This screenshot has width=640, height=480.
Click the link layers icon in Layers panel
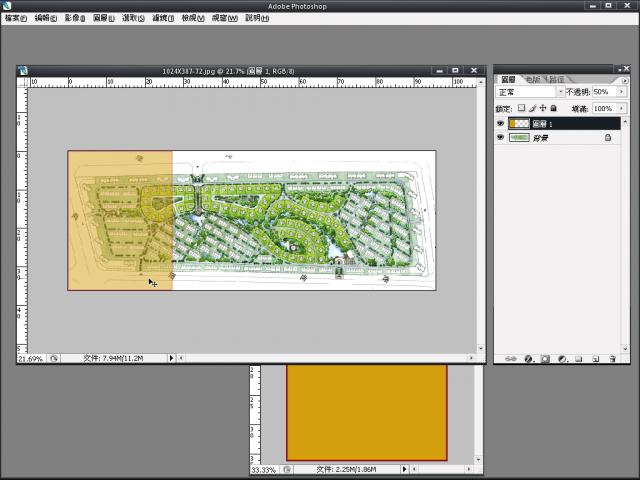(512, 357)
